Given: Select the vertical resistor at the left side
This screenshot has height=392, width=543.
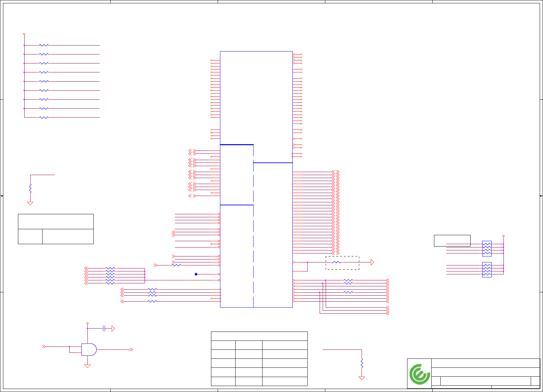Looking at the screenshot, I should click(x=30, y=188).
